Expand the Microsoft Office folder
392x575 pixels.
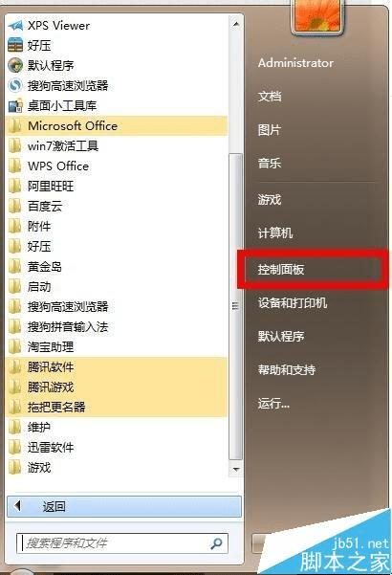[117, 125]
